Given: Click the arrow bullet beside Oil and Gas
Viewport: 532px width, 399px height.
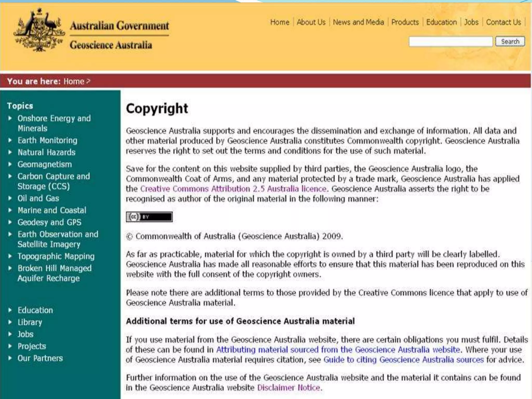Looking at the screenshot, I should 10,198.
